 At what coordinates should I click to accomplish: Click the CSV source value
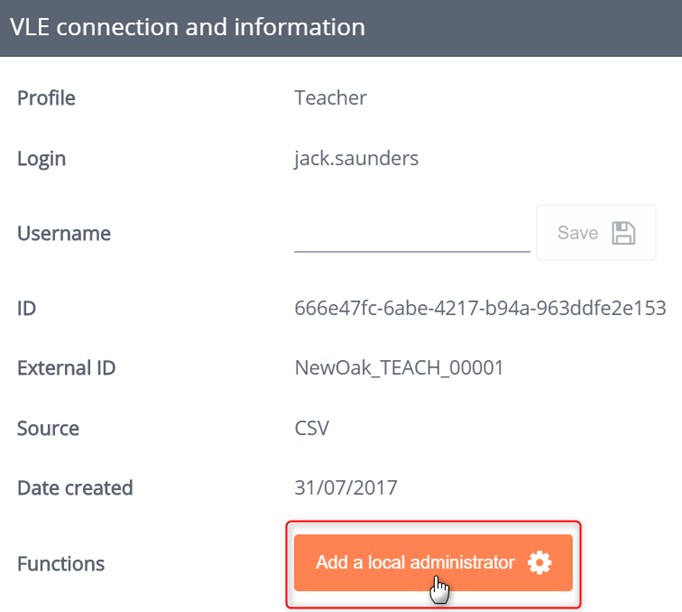[312, 428]
